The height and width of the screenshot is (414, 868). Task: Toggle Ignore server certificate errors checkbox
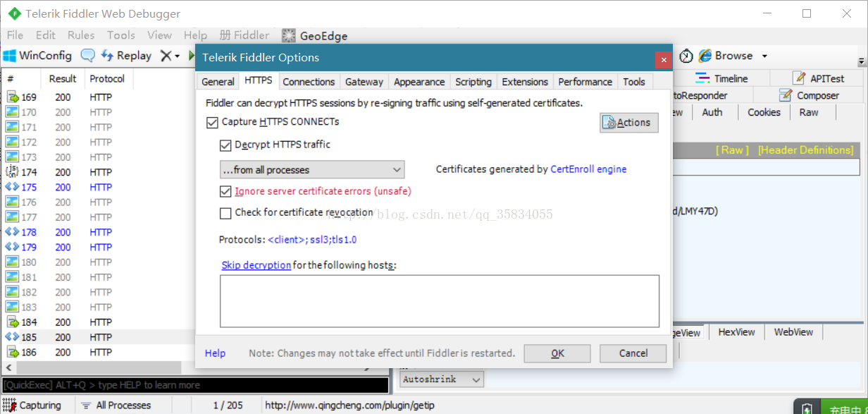(225, 191)
